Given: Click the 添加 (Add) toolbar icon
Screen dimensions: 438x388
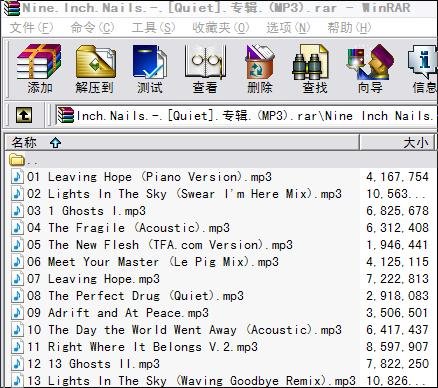Looking at the screenshot, I should (39, 69).
